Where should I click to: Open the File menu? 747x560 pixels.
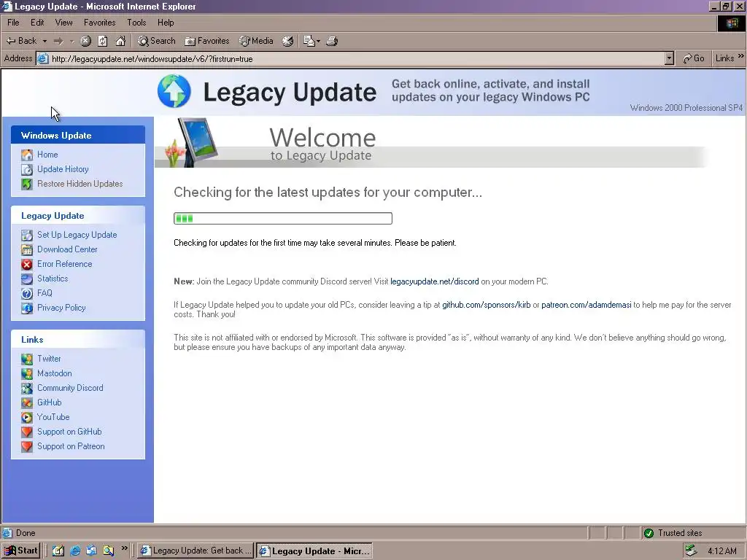tap(13, 23)
